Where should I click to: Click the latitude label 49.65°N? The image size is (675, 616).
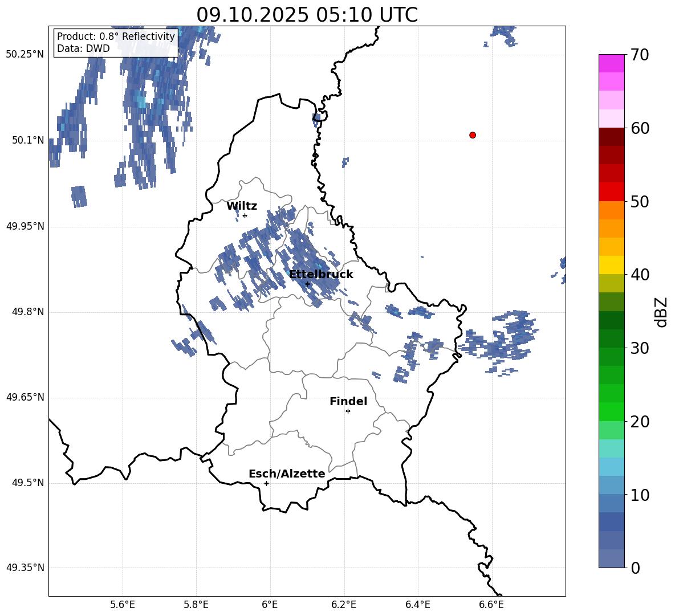pos(26,397)
